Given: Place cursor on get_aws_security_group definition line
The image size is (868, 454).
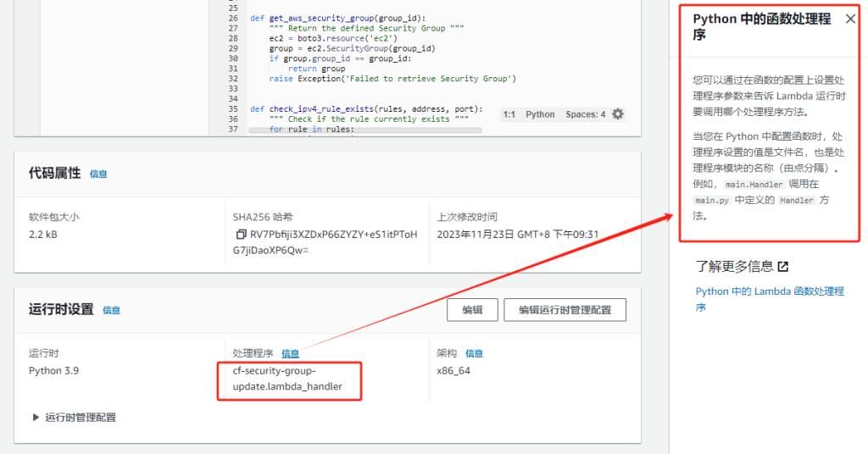Looking at the screenshot, I should 339,18.
